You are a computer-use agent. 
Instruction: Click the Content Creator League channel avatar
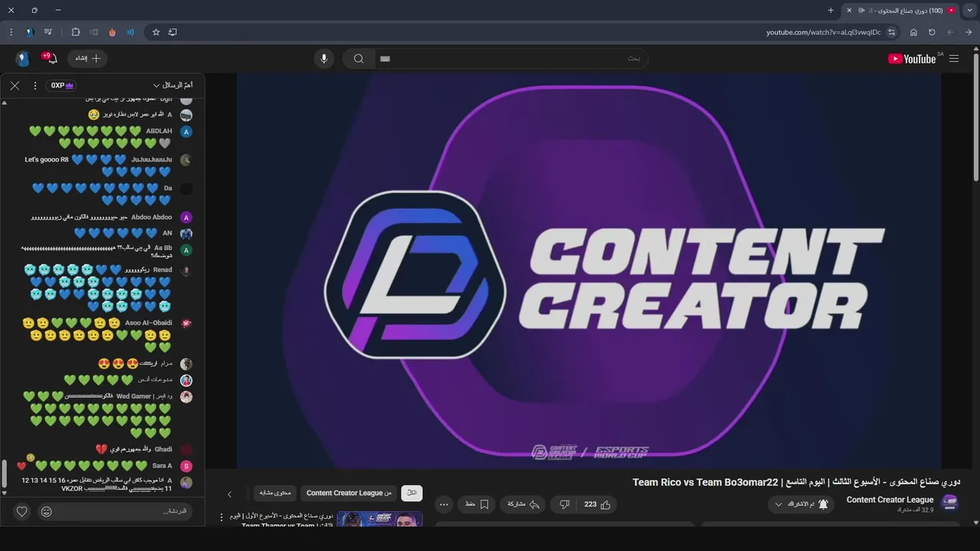pyautogui.click(x=949, y=504)
